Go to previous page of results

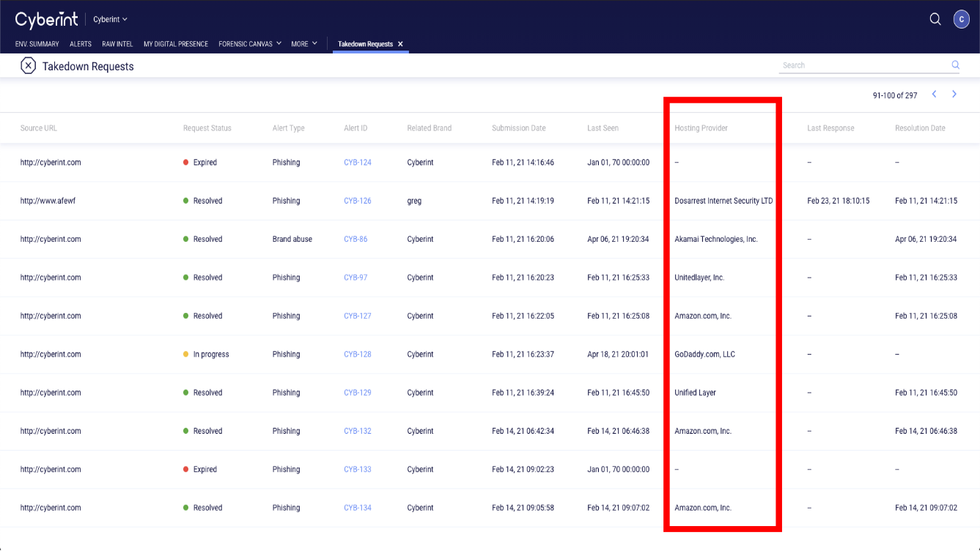pos(934,95)
